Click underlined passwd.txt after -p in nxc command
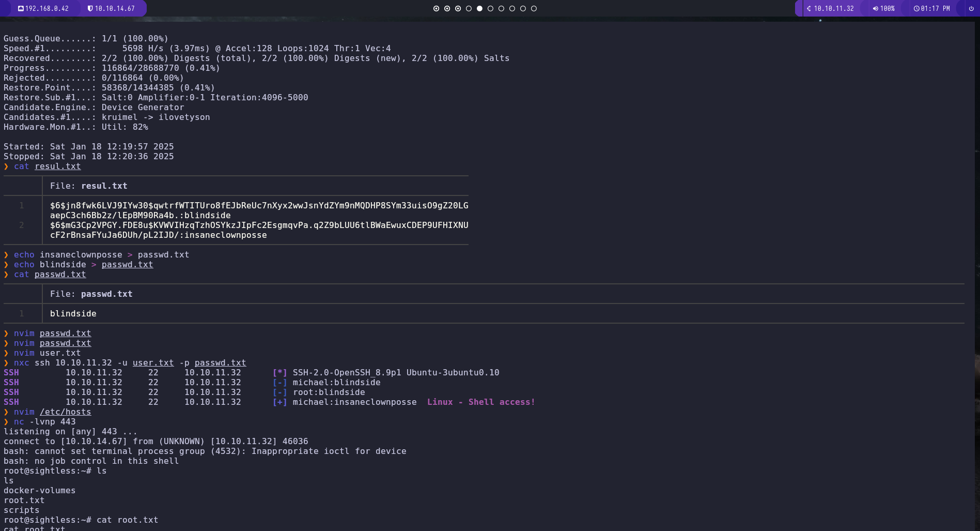The image size is (980, 531). (221, 363)
